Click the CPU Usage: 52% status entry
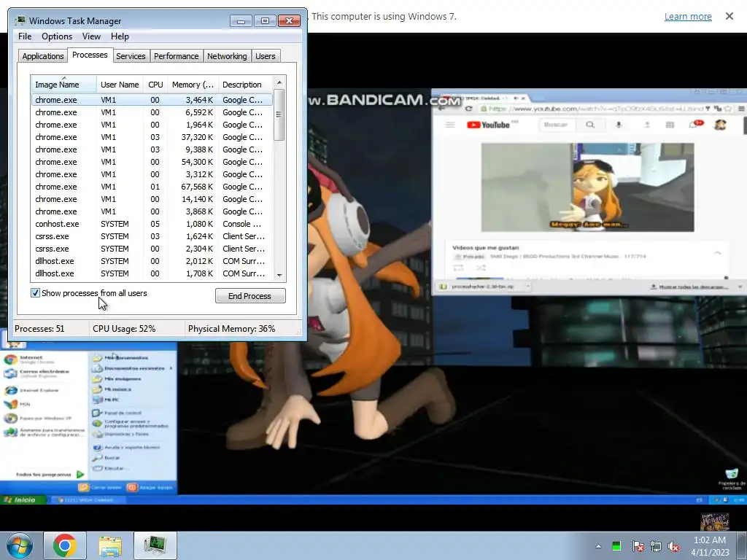The image size is (747, 560). pyautogui.click(x=136, y=329)
